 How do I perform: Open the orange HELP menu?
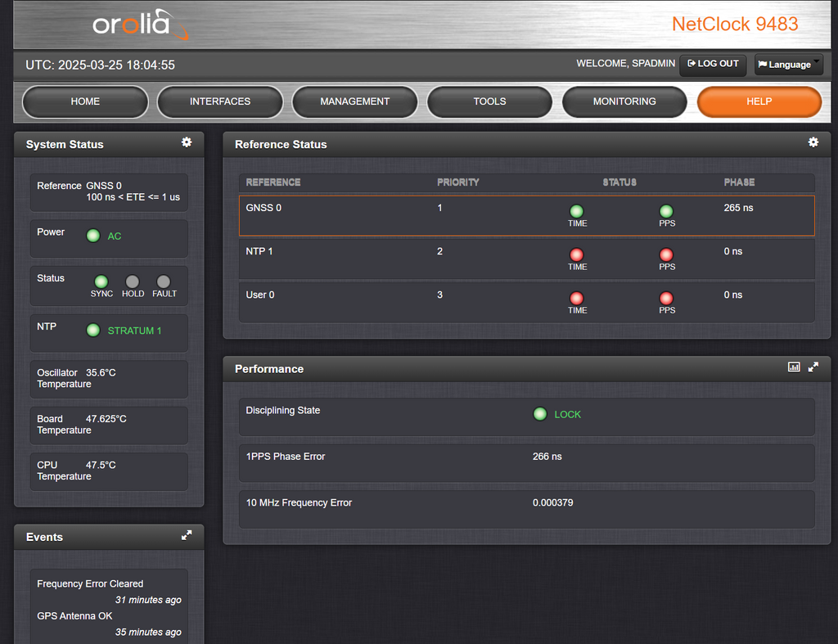(x=759, y=101)
